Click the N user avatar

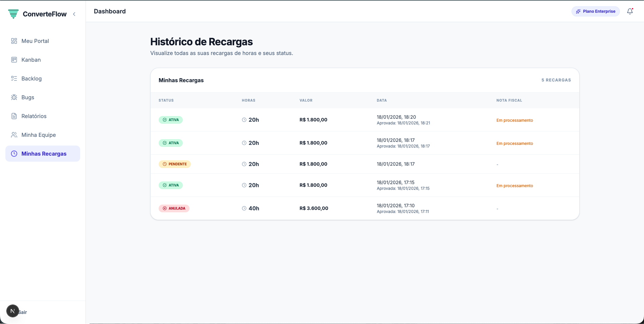[12, 311]
